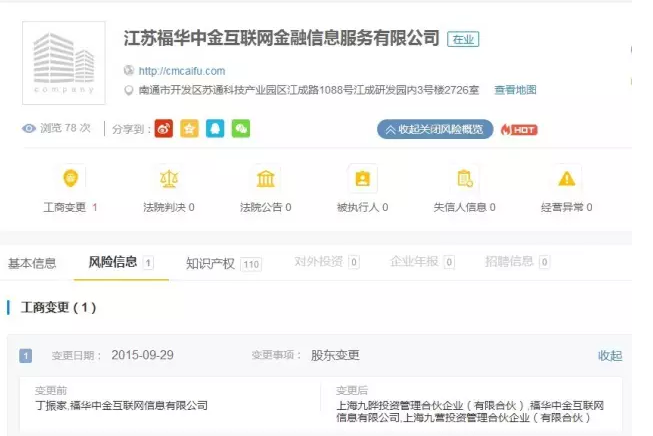Select the 法院公告 0 label
The width and height of the screenshot is (653, 436).
(x=266, y=207)
